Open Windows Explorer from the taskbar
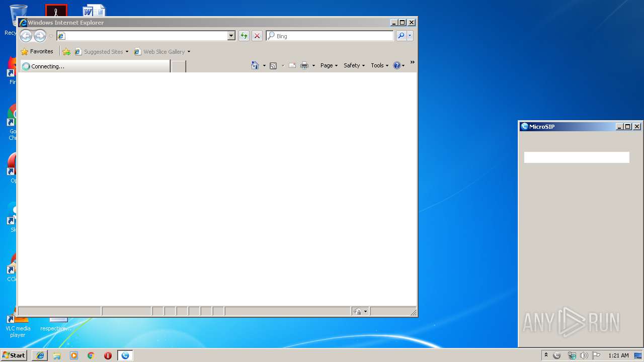This screenshot has height=362, width=644. [x=57, y=355]
